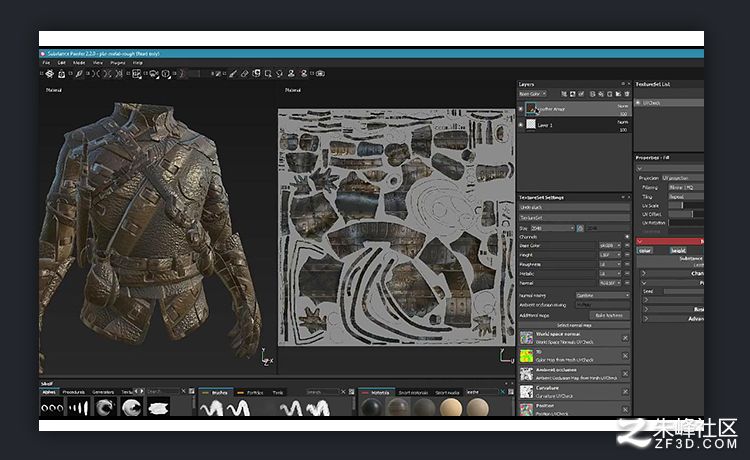Click the split-viewport layout icon in toolbar
750x460 pixels.
[x=136, y=74]
